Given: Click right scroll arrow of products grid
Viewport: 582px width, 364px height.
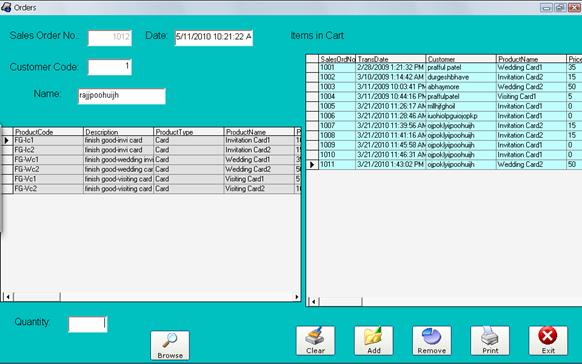Looking at the screenshot, I should tap(297, 297).
